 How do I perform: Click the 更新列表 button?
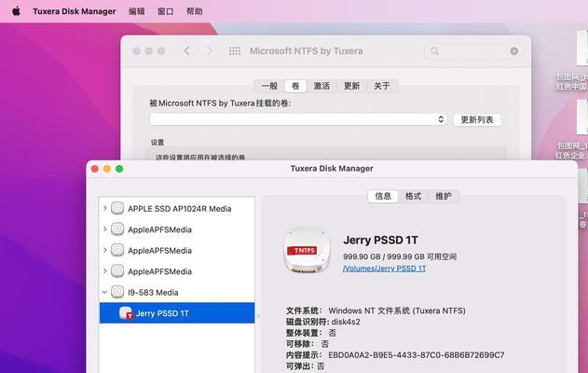(x=476, y=119)
